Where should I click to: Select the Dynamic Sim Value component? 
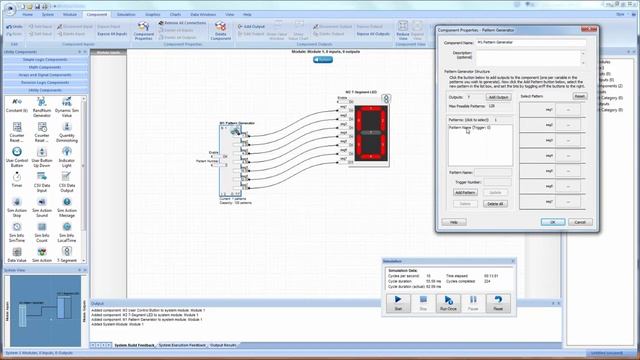pos(67,107)
